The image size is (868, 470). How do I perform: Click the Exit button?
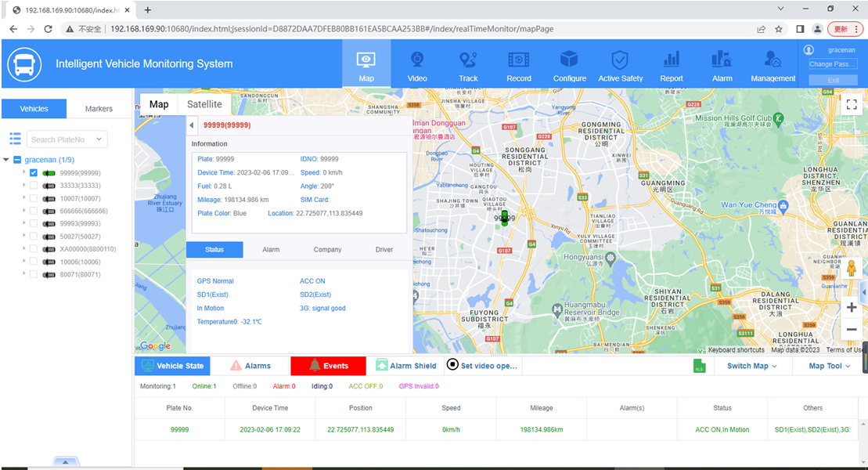833,81
